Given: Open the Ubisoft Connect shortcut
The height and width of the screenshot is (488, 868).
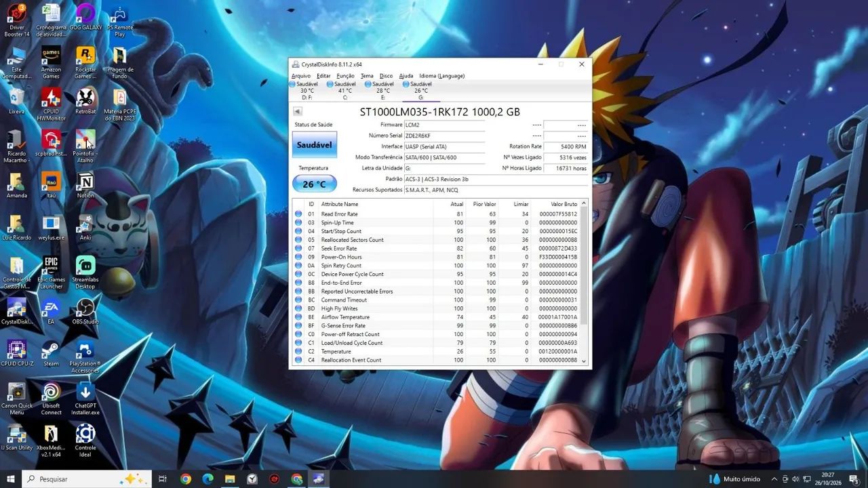Looking at the screenshot, I should 51,399.
